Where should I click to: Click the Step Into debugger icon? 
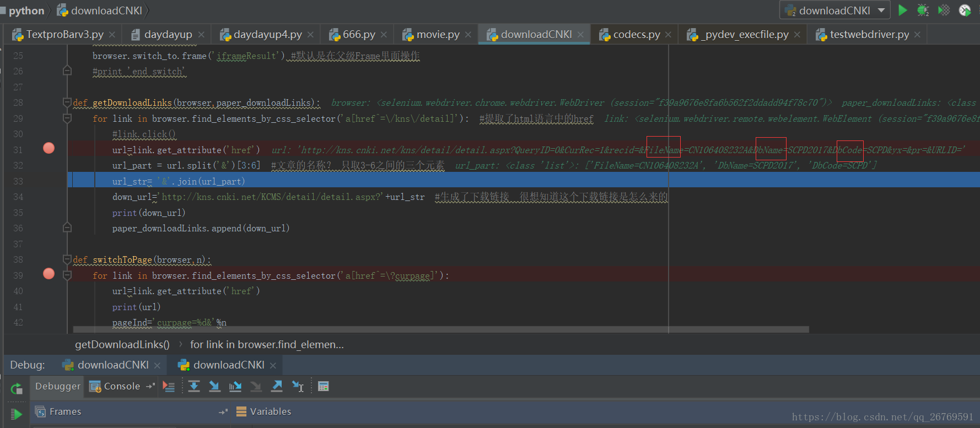214,387
